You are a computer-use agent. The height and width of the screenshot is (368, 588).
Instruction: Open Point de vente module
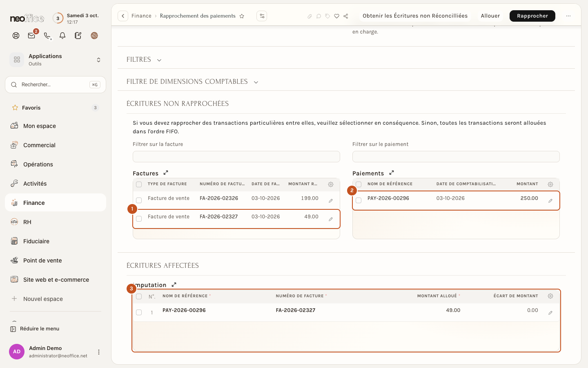56,260
